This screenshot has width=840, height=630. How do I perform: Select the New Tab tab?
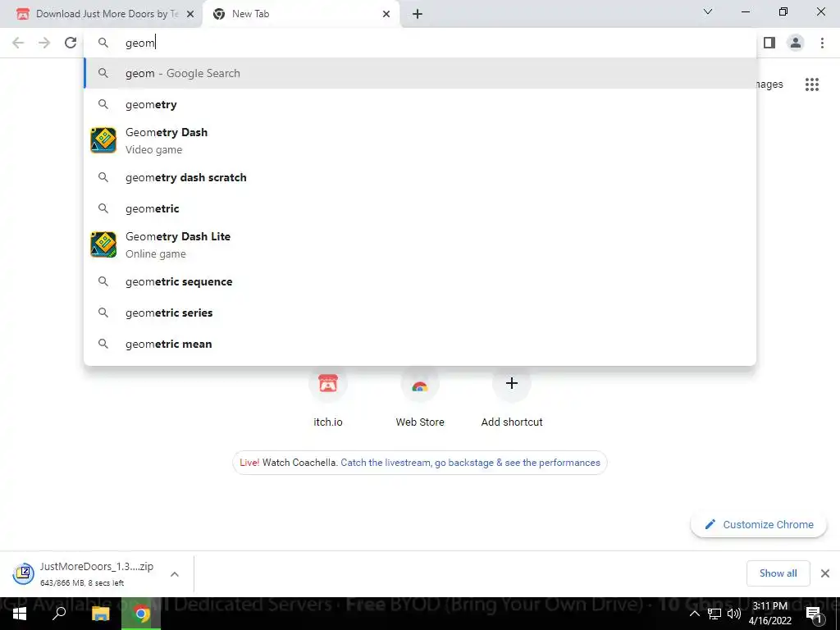[x=301, y=14]
